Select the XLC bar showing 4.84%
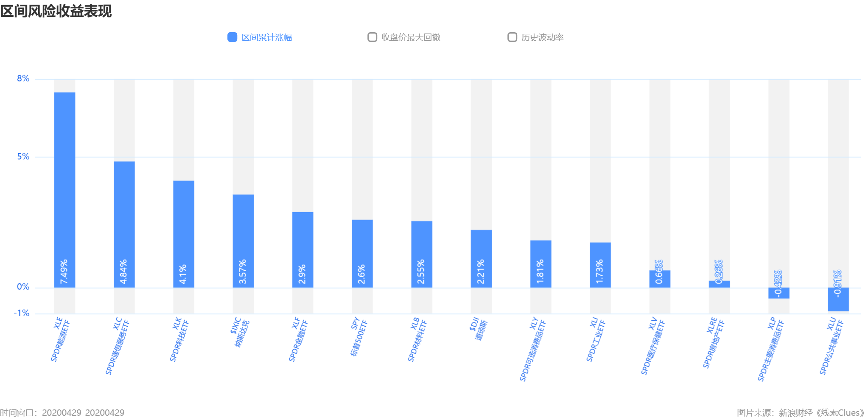This screenshot has height=420, width=868. pos(124,224)
